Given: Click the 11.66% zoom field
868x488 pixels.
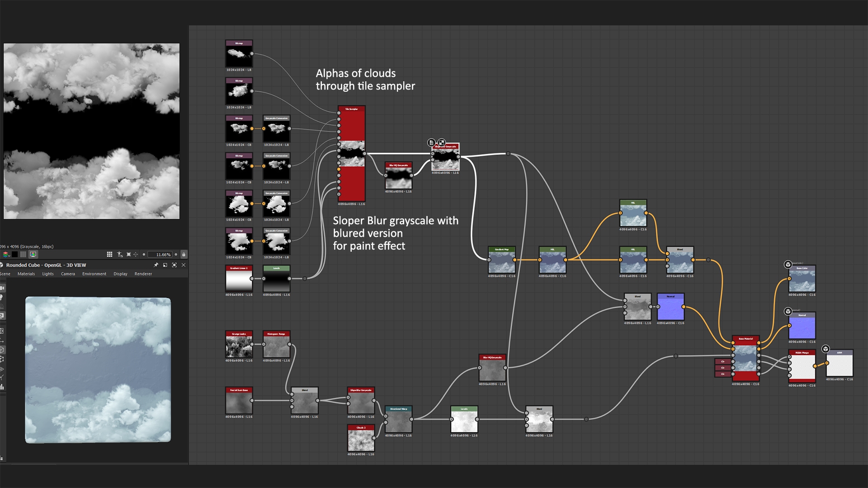Looking at the screenshot, I should [x=160, y=254].
